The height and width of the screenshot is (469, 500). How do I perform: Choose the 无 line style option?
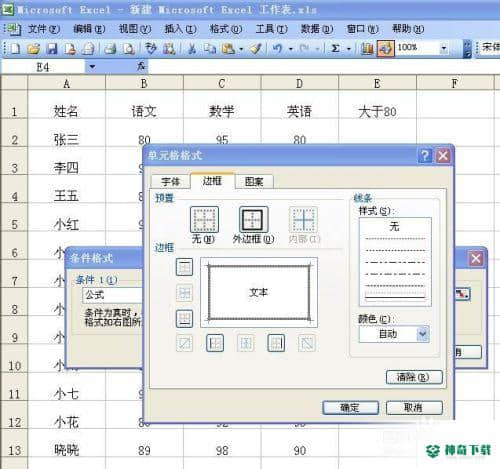pos(395,227)
